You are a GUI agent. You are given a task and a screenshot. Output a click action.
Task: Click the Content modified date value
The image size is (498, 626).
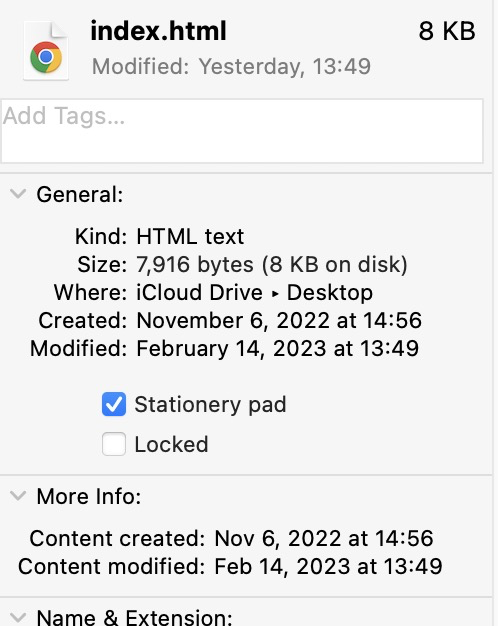[328, 566]
